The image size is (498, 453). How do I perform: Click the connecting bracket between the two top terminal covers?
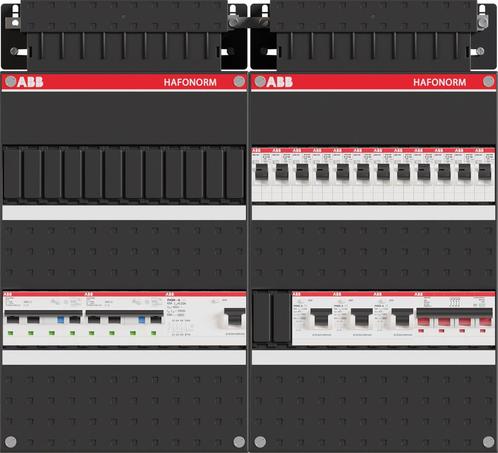pyautogui.click(x=249, y=22)
